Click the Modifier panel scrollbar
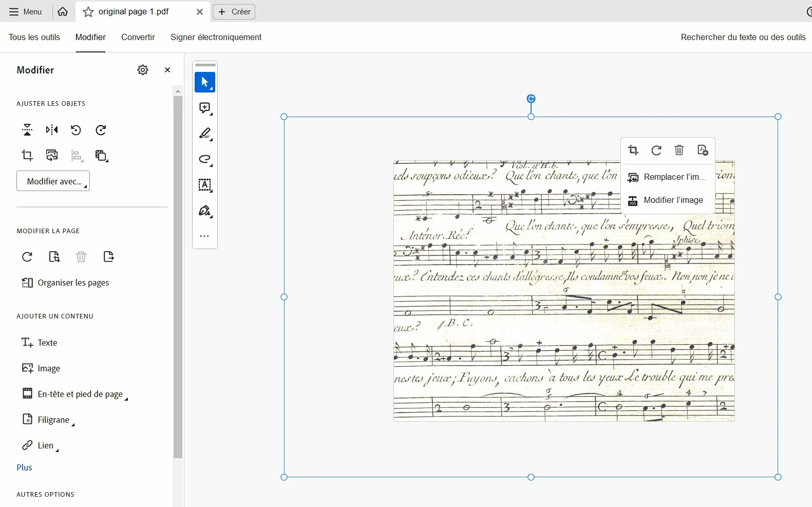 (178, 276)
